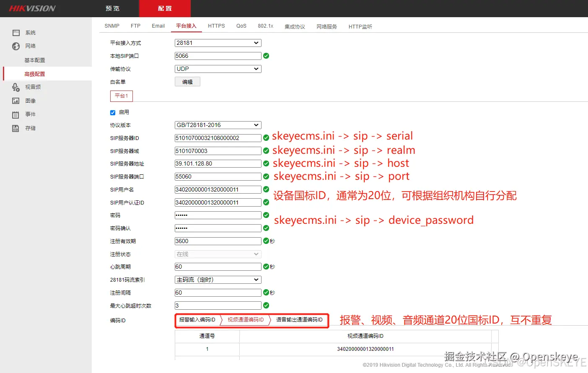Click green check beside SIP server ID
The height and width of the screenshot is (373, 588).
tap(266, 138)
